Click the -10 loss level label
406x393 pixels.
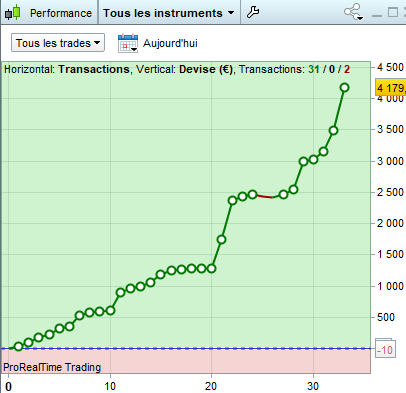[385, 350]
